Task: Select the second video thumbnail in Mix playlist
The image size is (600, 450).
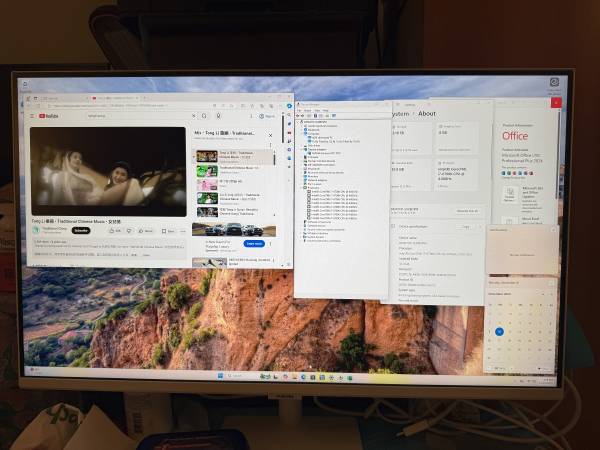Action: pyautogui.click(x=207, y=171)
